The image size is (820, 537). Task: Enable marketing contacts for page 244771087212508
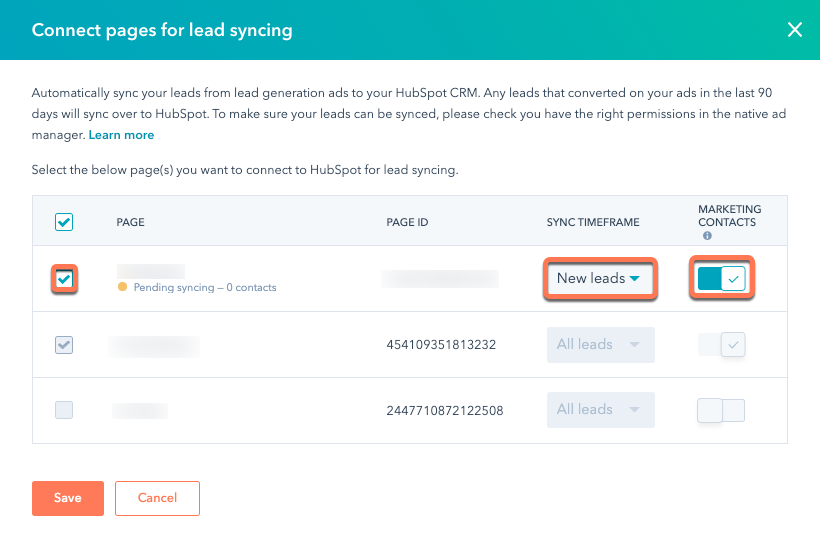click(721, 410)
